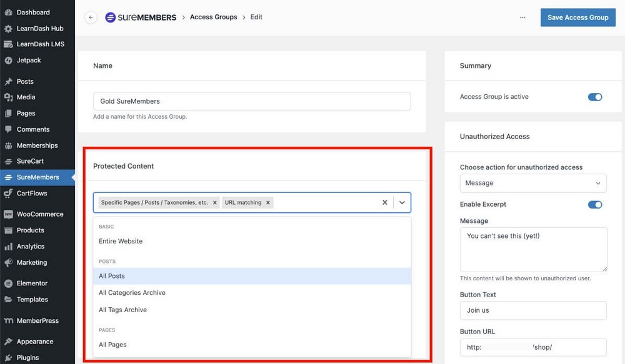Open the MemberPress menu link
The width and height of the screenshot is (625, 364).
pos(37,321)
